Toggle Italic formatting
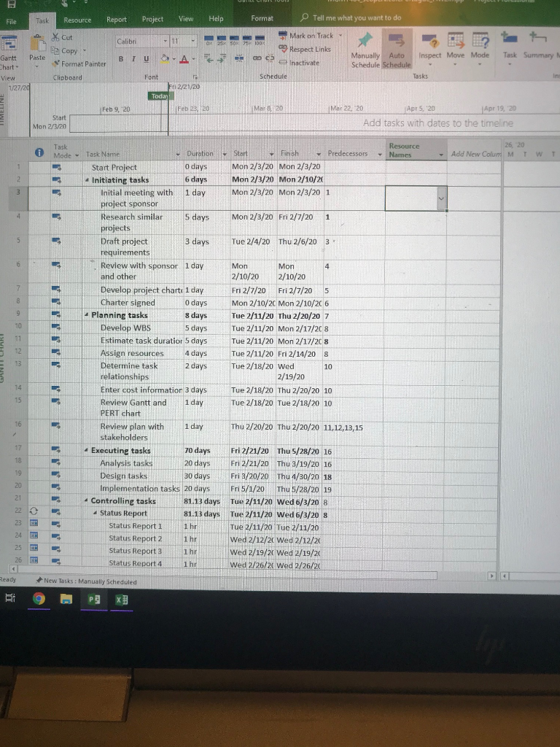560x747 pixels. (133, 58)
